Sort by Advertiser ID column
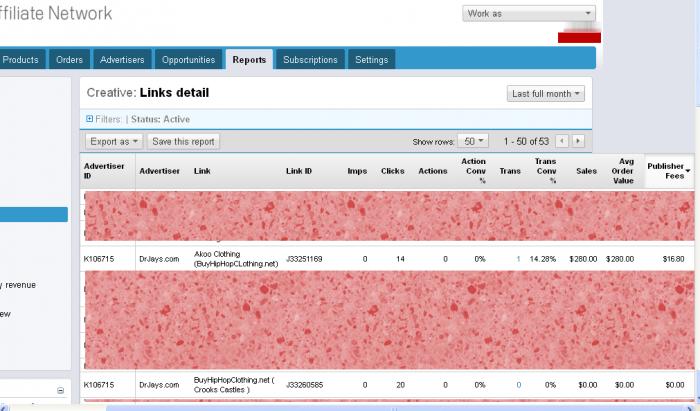700x411 pixels. (x=104, y=171)
